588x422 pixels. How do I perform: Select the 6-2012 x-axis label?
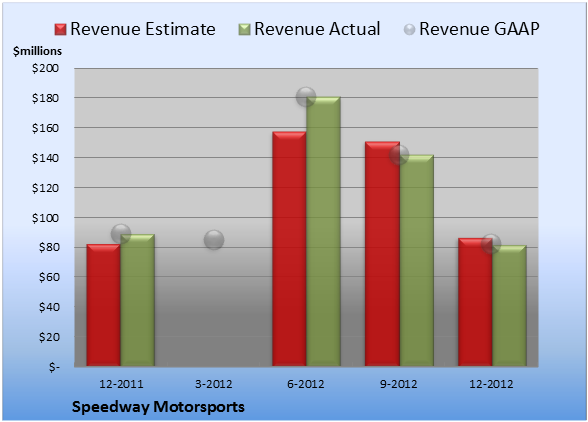pos(306,384)
